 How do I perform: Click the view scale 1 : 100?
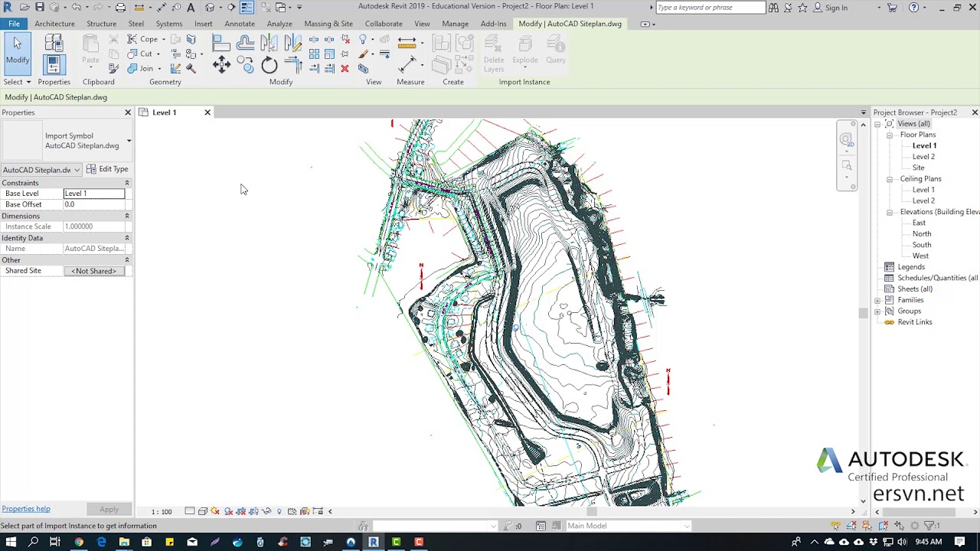(x=162, y=511)
